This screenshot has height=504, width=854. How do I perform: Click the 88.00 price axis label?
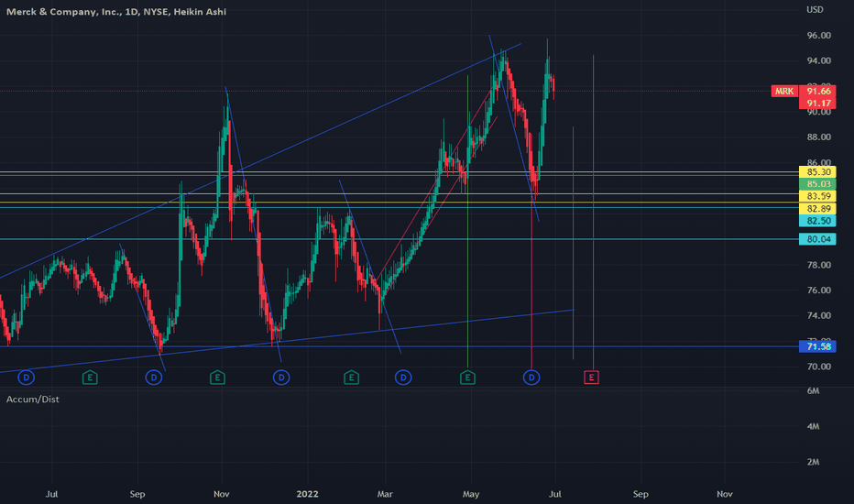coord(818,137)
